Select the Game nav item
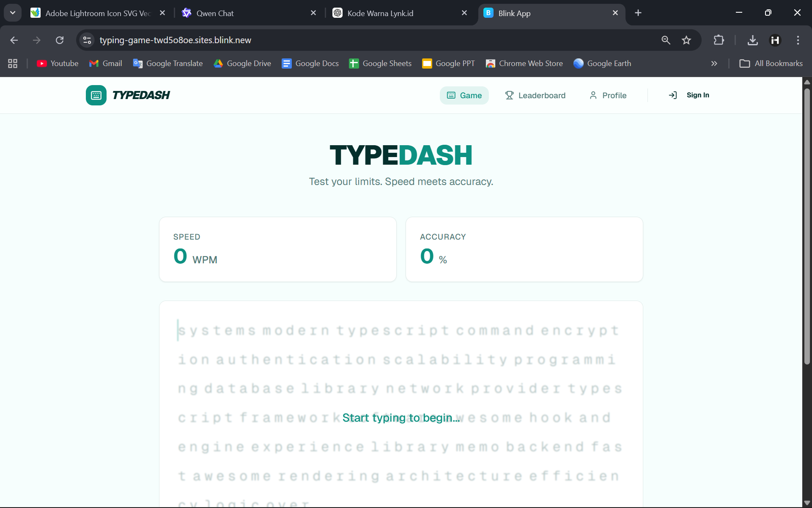Screen dimensions: 812x508 464,95
